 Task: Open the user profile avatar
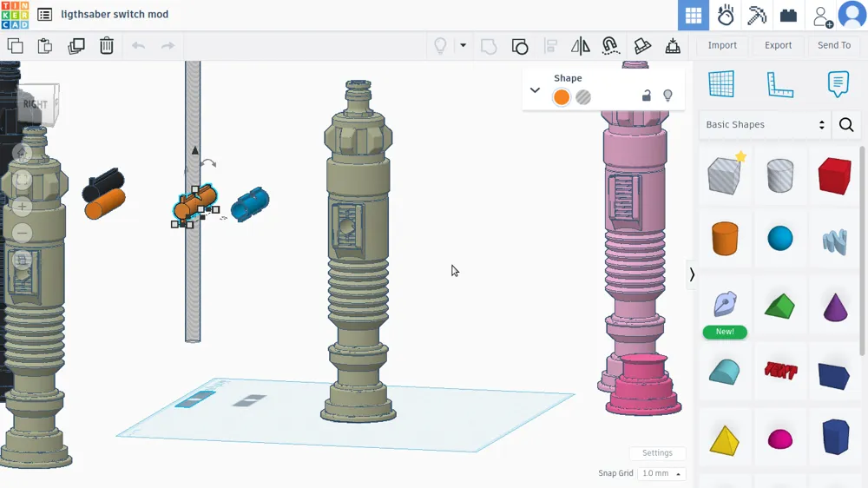point(852,15)
